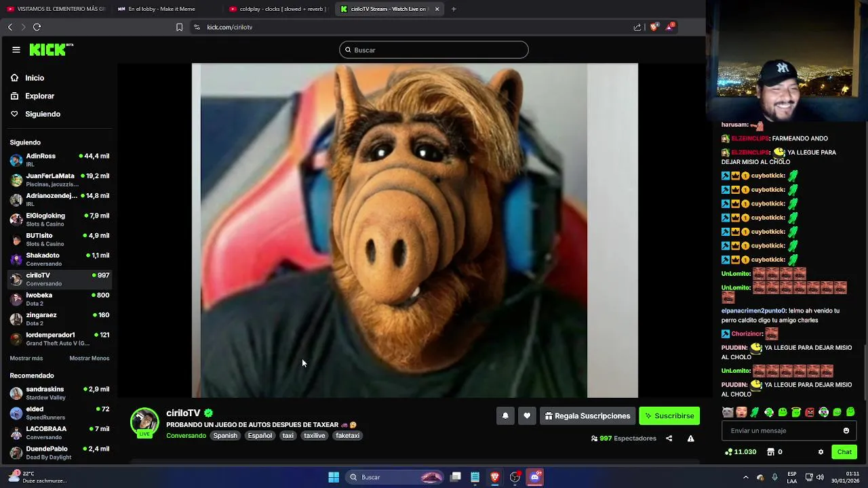Open the chat shop icon

pos(770,452)
